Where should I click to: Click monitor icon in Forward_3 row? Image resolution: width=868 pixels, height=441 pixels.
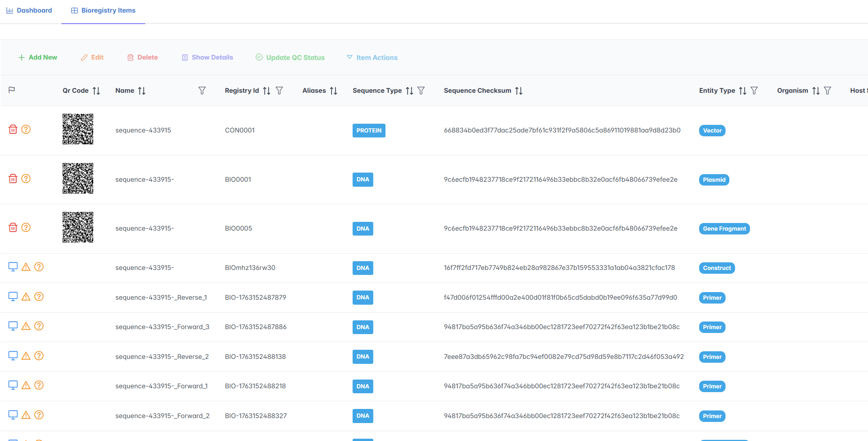[13, 326]
